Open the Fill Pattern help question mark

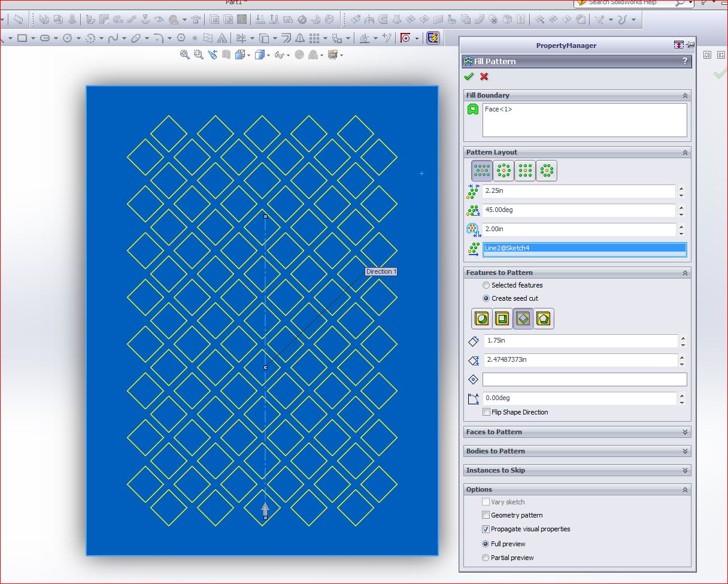685,61
